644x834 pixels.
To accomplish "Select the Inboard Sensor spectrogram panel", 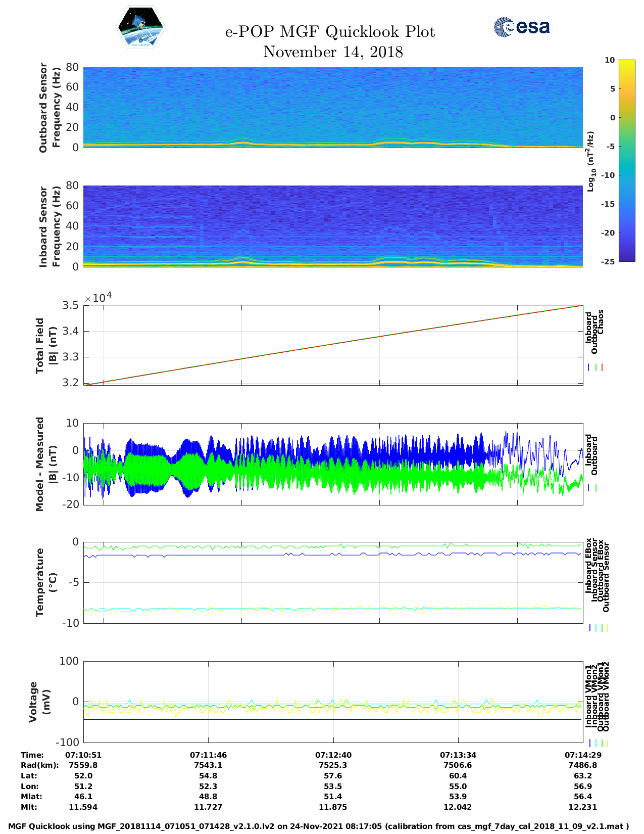I will click(x=333, y=225).
